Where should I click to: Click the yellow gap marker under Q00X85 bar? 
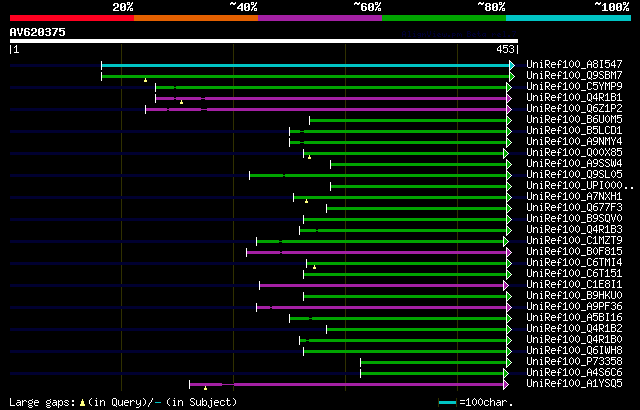(x=309, y=157)
